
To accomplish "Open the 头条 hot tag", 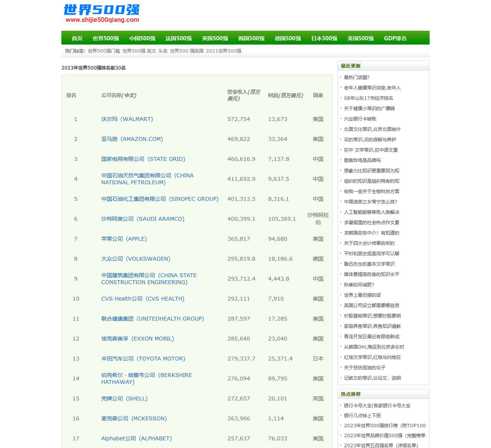I will click(x=163, y=51).
